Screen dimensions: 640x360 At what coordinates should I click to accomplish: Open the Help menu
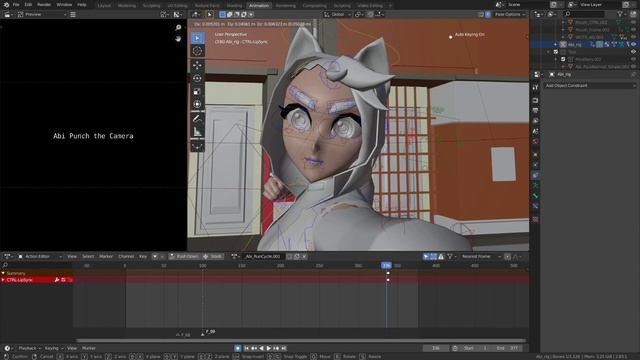(x=82, y=5)
